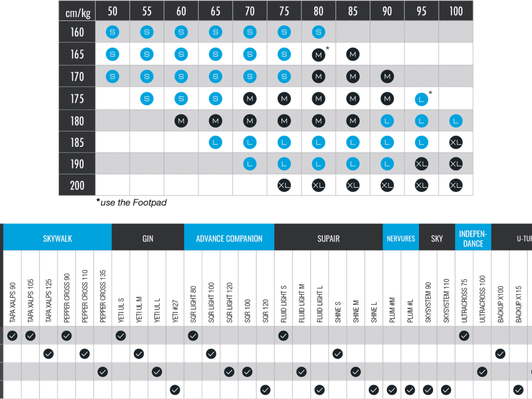Click the M badge at 170 cm, 90 kg
The height and width of the screenshot is (399, 532).
[387, 77]
